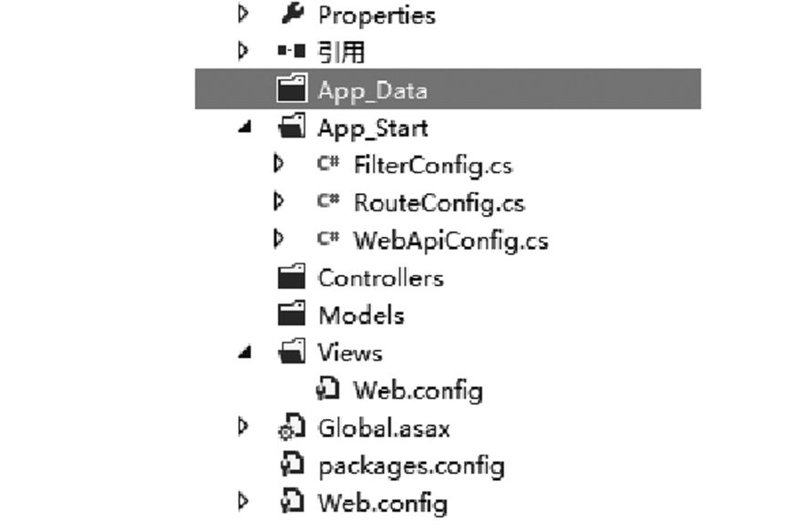Expand the FilterConfig.cs node
The height and width of the screenshot is (532, 805).
tap(279, 165)
